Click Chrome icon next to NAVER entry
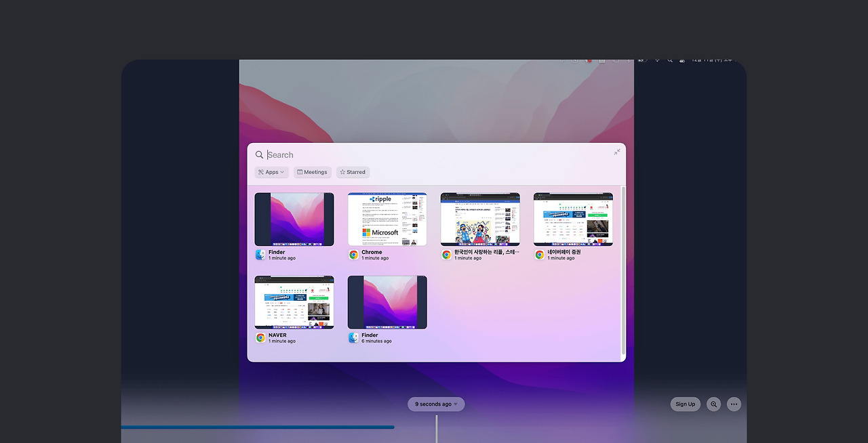 (260, 338)
